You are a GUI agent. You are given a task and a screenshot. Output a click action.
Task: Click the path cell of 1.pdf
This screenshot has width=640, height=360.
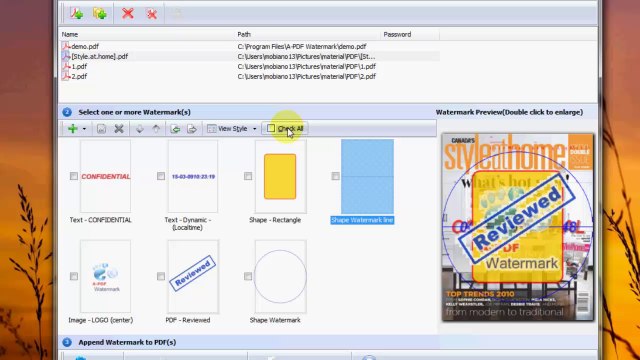307,66
